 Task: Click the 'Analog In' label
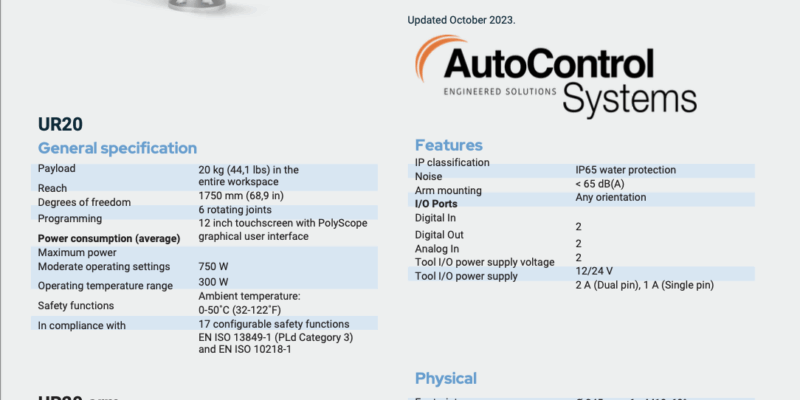(437, 249)
